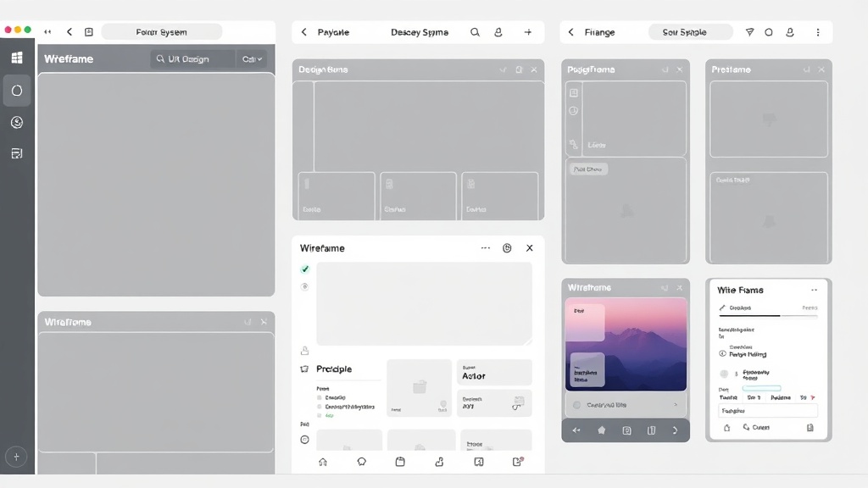Click the plus icon in Payarle toolbar

(x=528, y=32)
